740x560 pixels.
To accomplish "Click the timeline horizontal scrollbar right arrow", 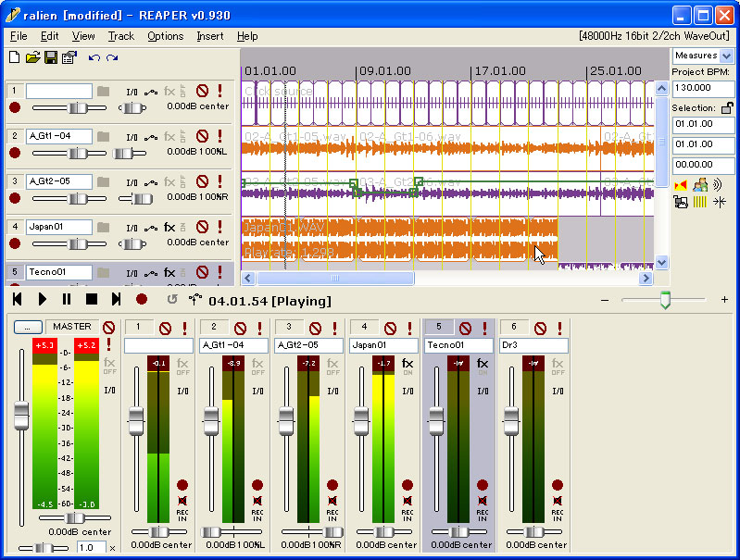I will (646, 278).
